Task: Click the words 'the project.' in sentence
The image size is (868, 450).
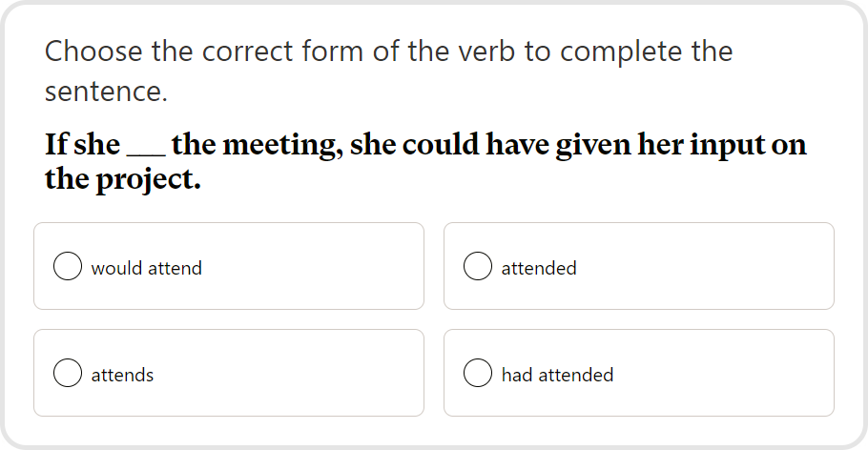Action: pyautogui.click(x=123, y=179)
